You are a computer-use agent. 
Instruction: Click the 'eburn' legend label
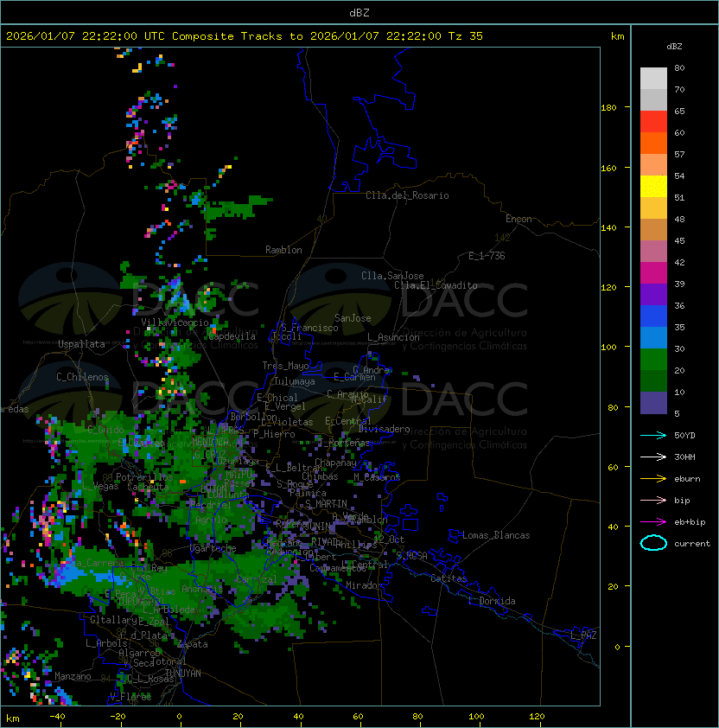click(687, 479)
